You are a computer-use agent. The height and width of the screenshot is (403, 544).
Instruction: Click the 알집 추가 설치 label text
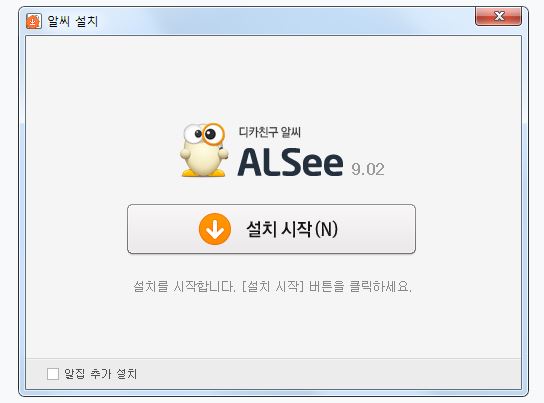click(101, 374)
